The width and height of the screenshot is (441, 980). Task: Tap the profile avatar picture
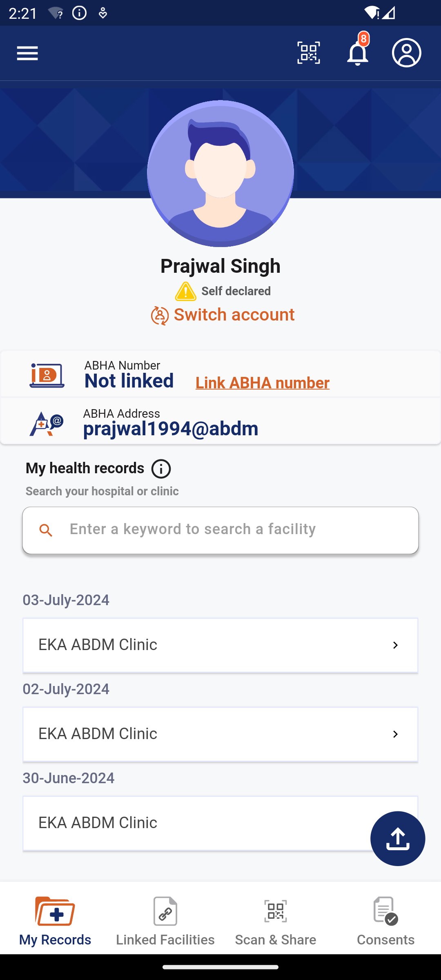(x=220, y=174)
